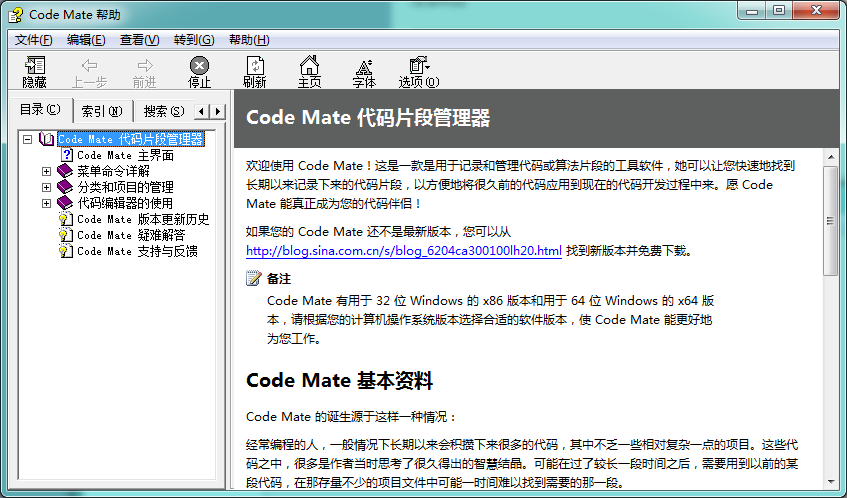Click the tab strip left scroll arrow

click(201, 112)
